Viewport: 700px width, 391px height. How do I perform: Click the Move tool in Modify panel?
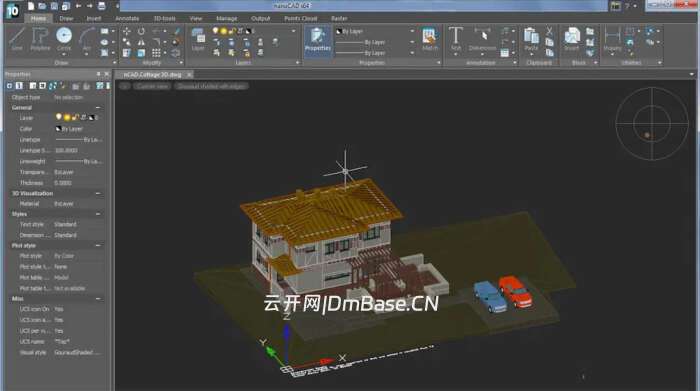pyautogui.click(x=127, y=31)
